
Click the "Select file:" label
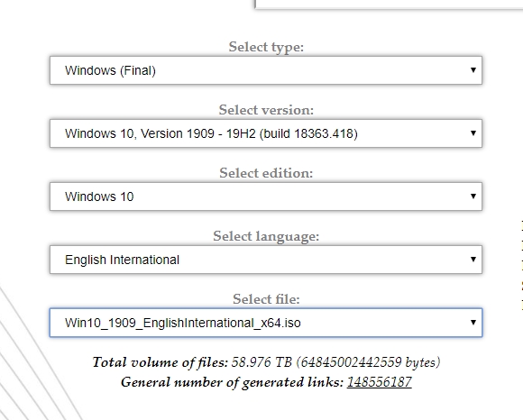click(x=266, y=299)
